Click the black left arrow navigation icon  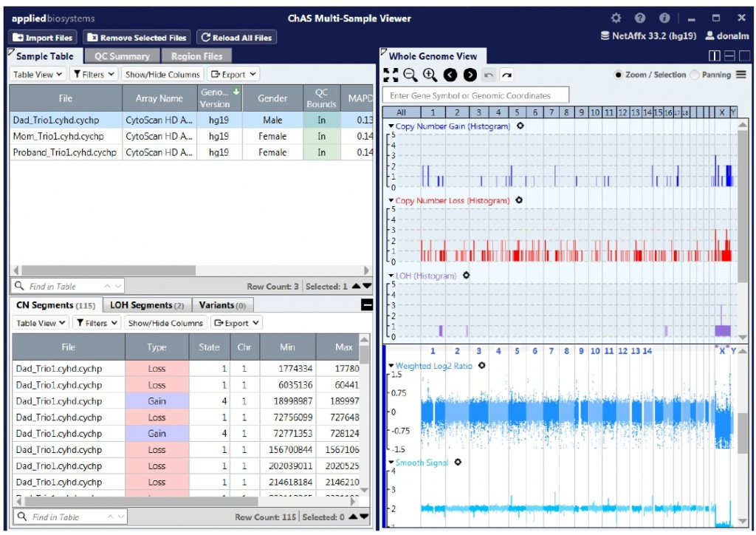450,75
